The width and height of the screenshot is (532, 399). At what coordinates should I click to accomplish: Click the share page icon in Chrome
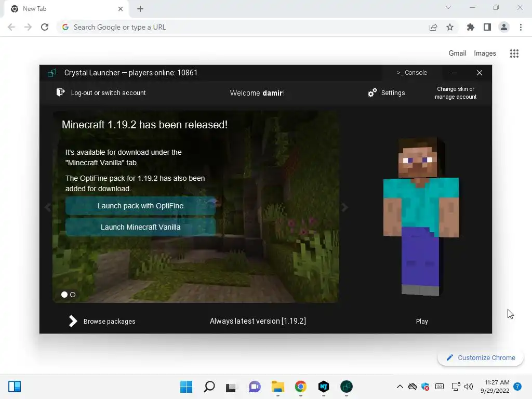click(x=433, y=28)
